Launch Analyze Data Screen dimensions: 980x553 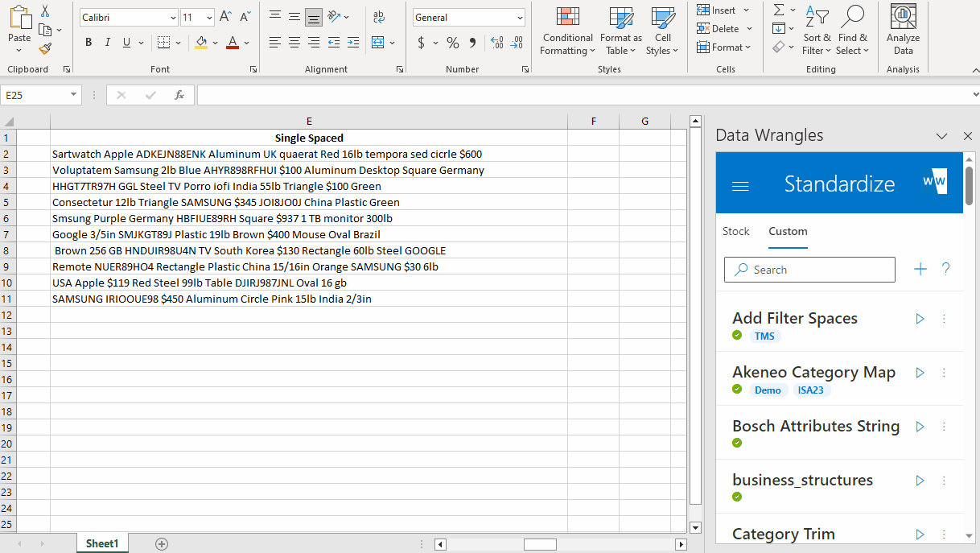(x=902, y=33)
